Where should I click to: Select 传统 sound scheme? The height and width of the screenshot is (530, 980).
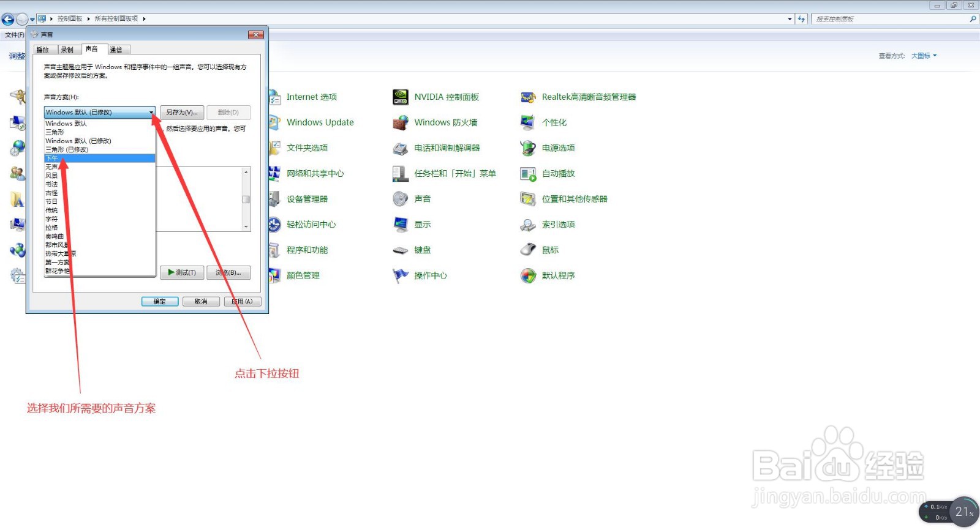click(x=99, y=211)
